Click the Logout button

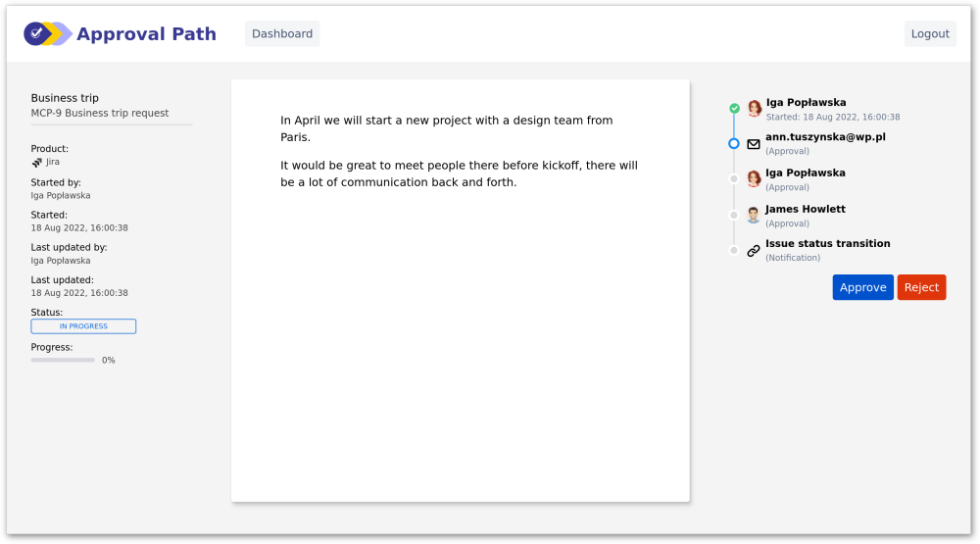coord(929,33)
